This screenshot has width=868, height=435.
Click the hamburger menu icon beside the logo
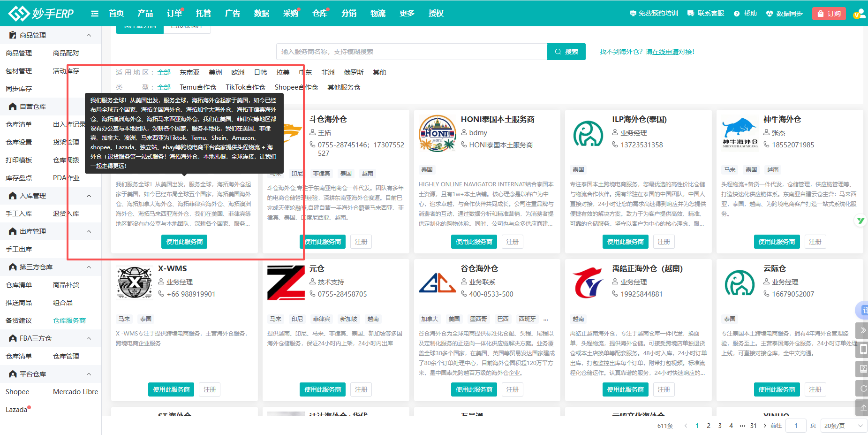[95, 14]
